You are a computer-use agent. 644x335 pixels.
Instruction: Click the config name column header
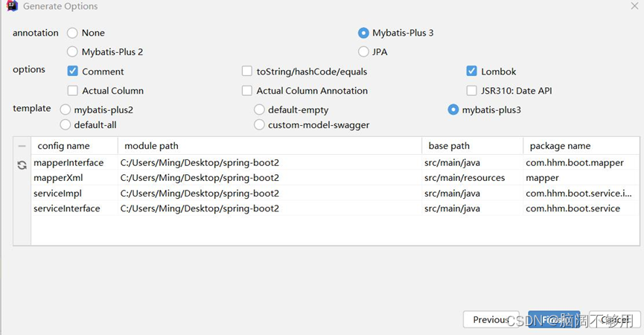pyautogui.click(x=63, y=146)
